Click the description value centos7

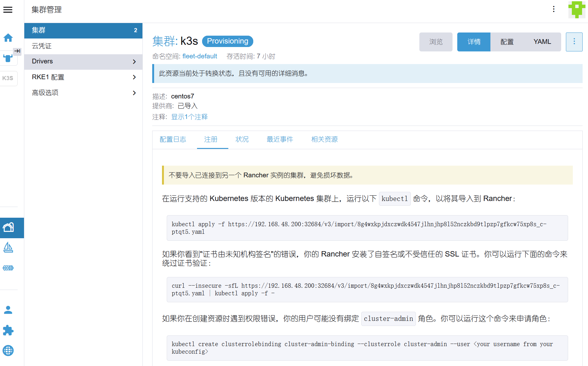183,96
